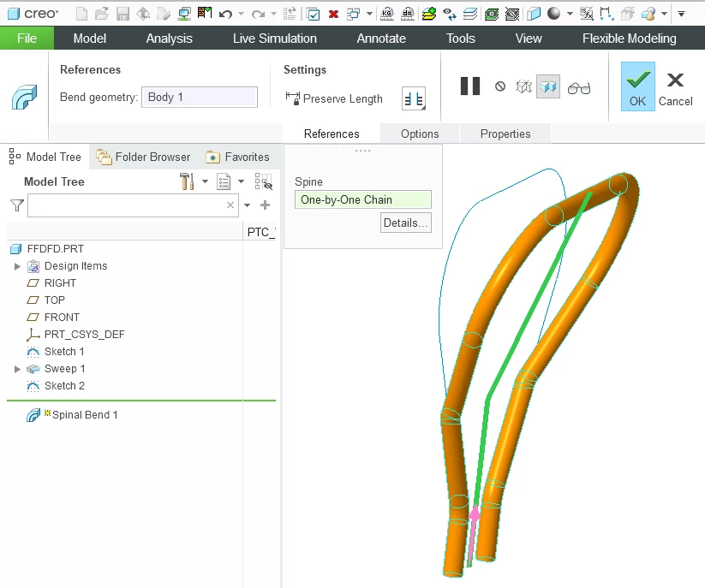705x588 pixels.
Task: Click the Spine One-by-One Chain collector
Action: point(363,199)
